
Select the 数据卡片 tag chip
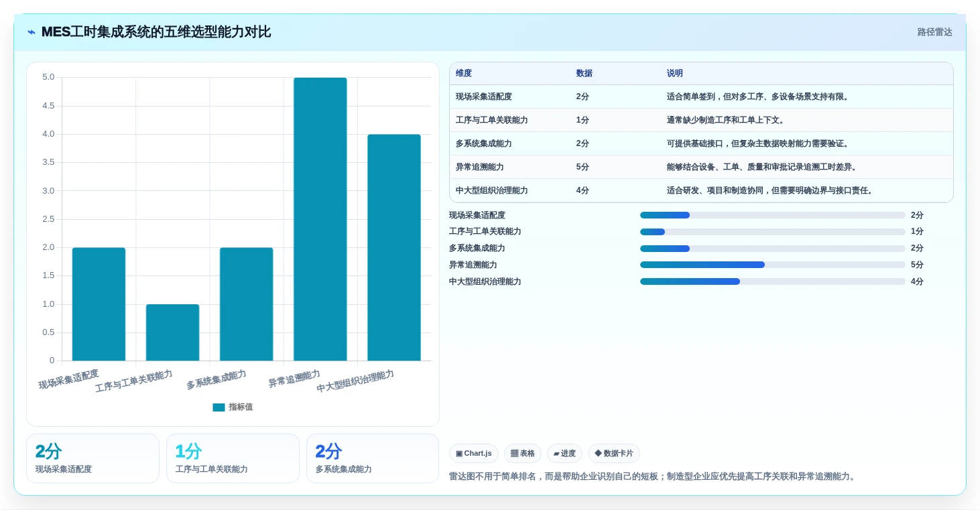tap(614, 454)
